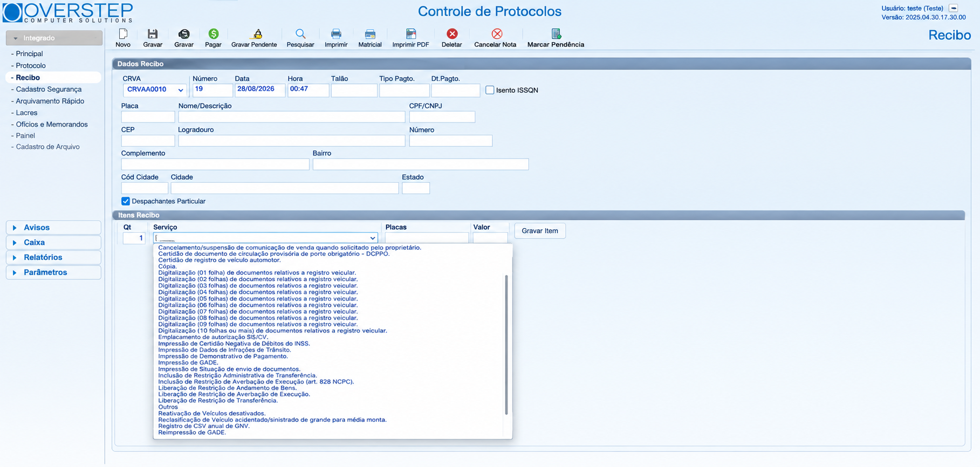Click the Overstep Computer Solutions logo
The width and height of the screenshot is (980, 467).
(68, 12)
